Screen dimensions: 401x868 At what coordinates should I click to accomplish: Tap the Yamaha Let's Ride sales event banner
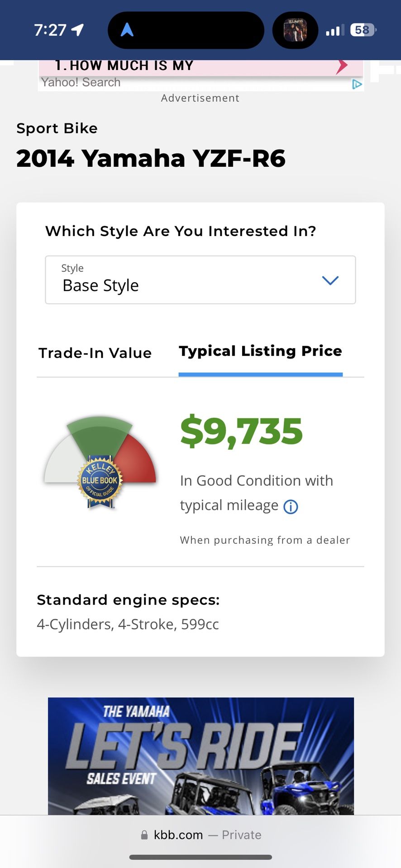(x=201, y=756)
